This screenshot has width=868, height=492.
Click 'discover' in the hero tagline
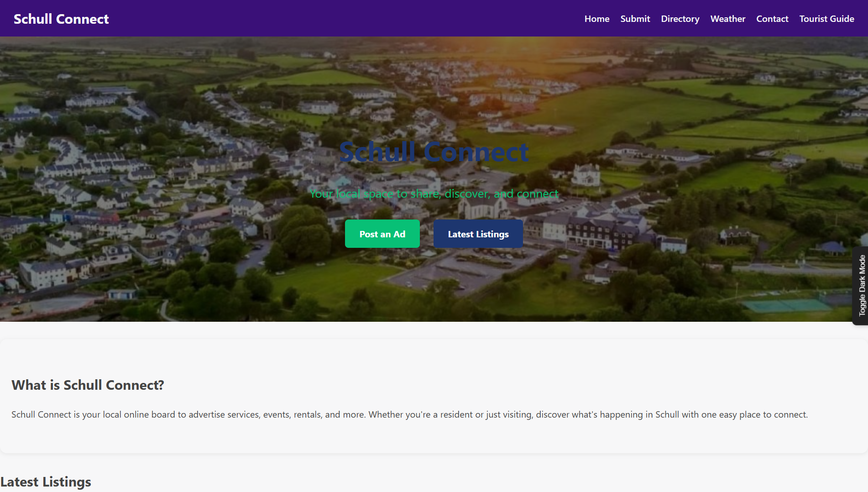point(466,194)
